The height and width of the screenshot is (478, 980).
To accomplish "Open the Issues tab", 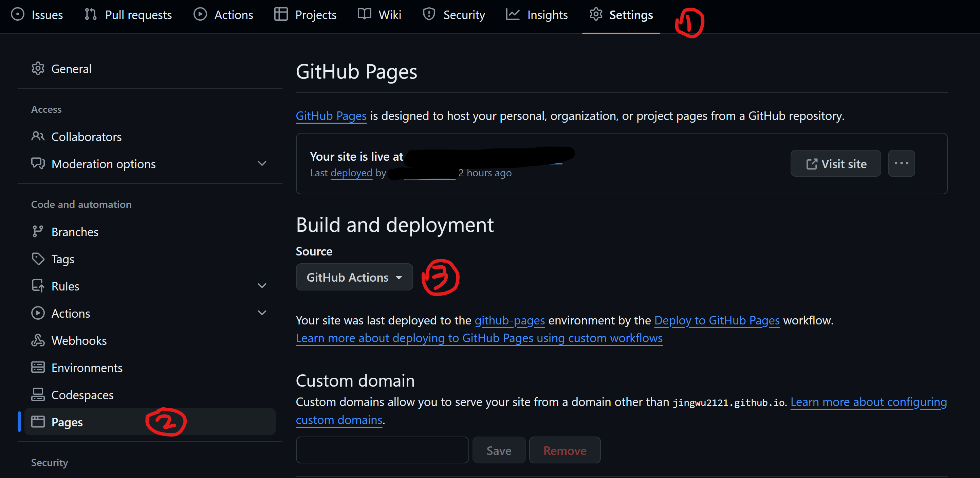I will pyautogui.click(x=37, y=15).
